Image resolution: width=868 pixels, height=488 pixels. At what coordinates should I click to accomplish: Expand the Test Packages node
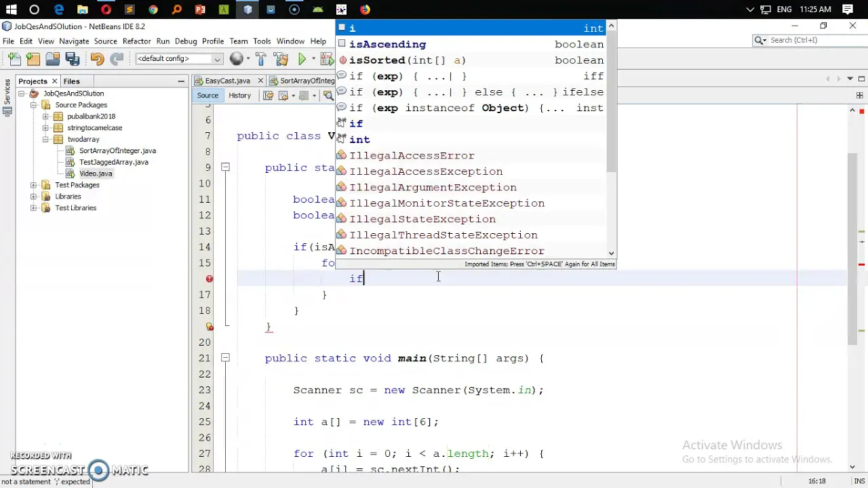click(x=33, y=185)
